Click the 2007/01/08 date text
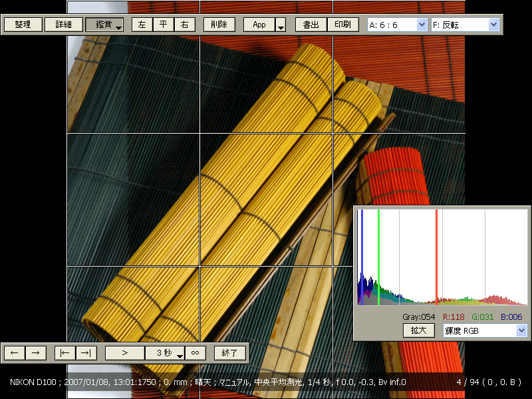This screenshot has width=532, height=399. [86, 382]
